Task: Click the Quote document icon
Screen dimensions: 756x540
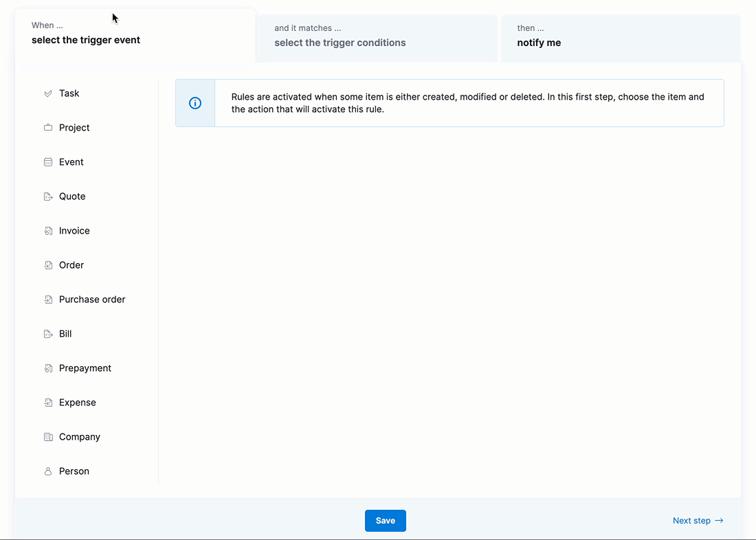Action: point(47,196)
